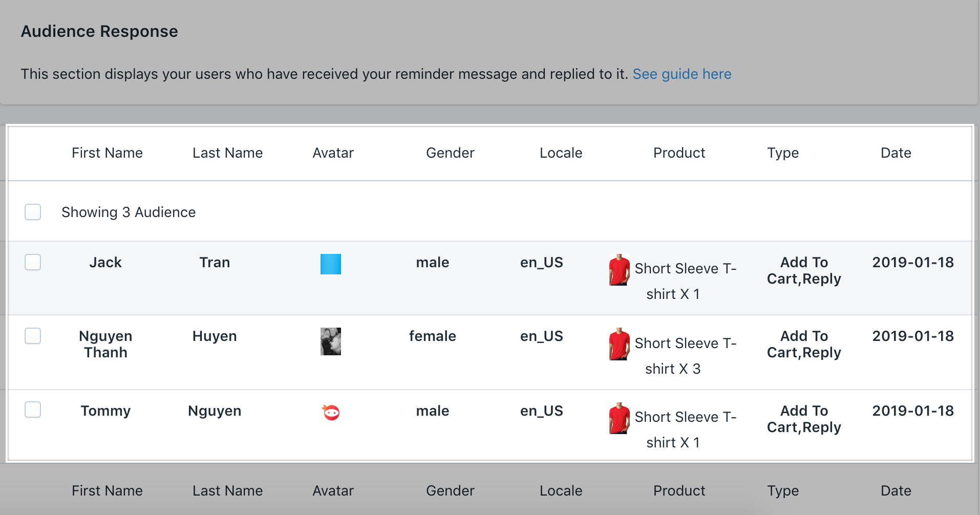The height and width of the screenshot is (515, 980).
Task: Click 'en_US' locale in Tommy's row
Action: [542, 411]
